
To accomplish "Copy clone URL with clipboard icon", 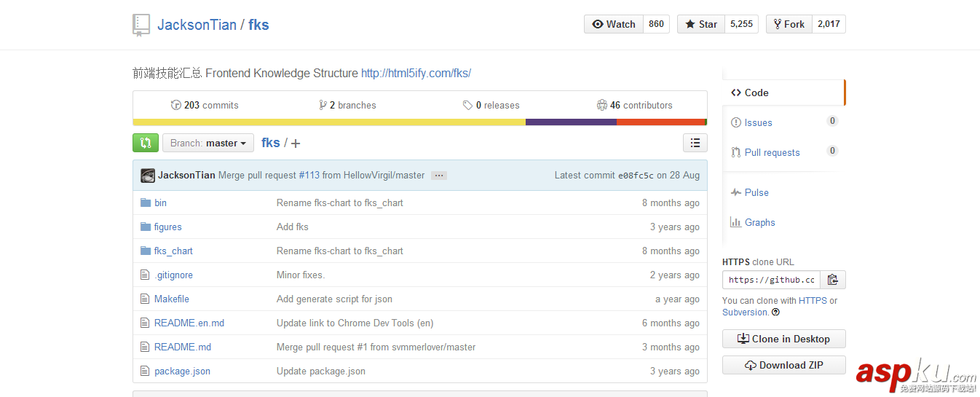I will pyautogui.click(x=833, y=280).
